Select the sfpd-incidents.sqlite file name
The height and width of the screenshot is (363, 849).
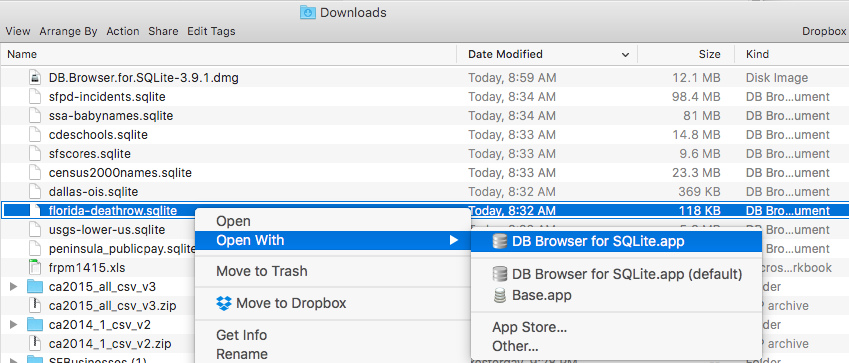coord(107,97)
